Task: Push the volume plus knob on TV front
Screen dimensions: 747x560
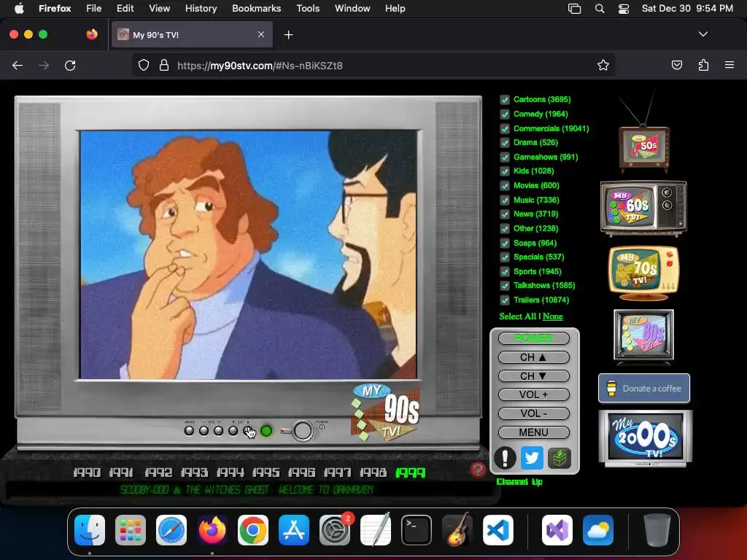Action: tap(219, 431)
